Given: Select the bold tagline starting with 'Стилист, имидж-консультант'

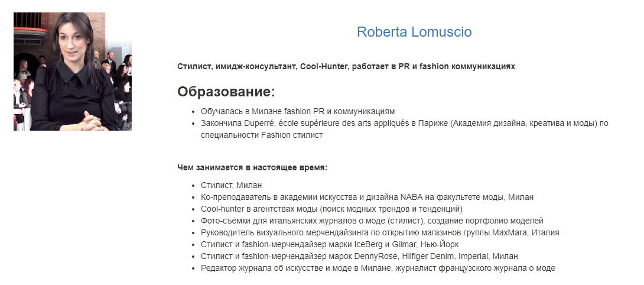Looking at the screenshot, I should click(x=346, y=66).
